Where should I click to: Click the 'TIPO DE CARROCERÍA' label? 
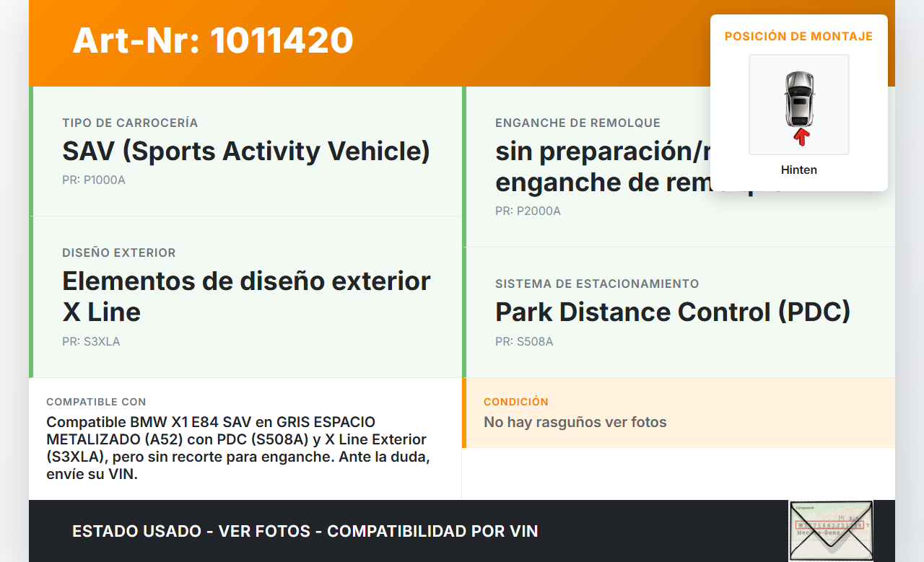click(130, 123)
